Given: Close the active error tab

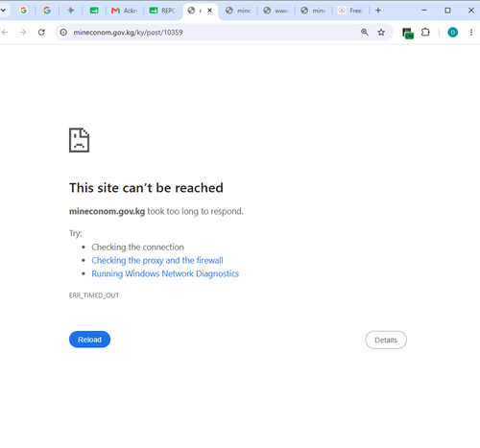Looking at the screenshot, I should [x=210, y=11].
